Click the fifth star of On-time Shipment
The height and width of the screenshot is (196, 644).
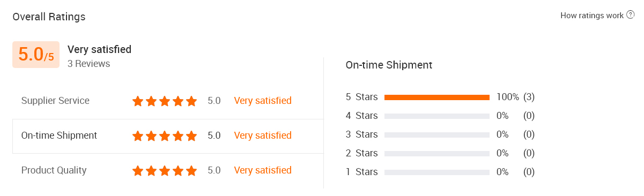pos(191,136)
